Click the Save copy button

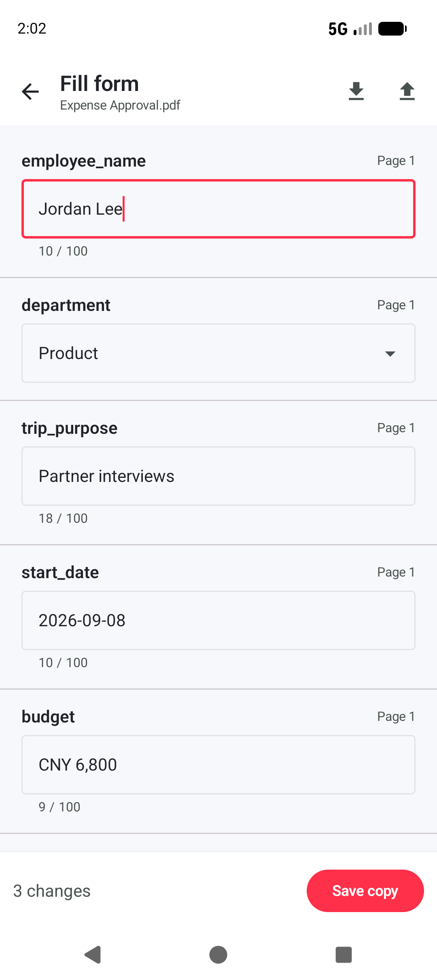coord(365,891)
